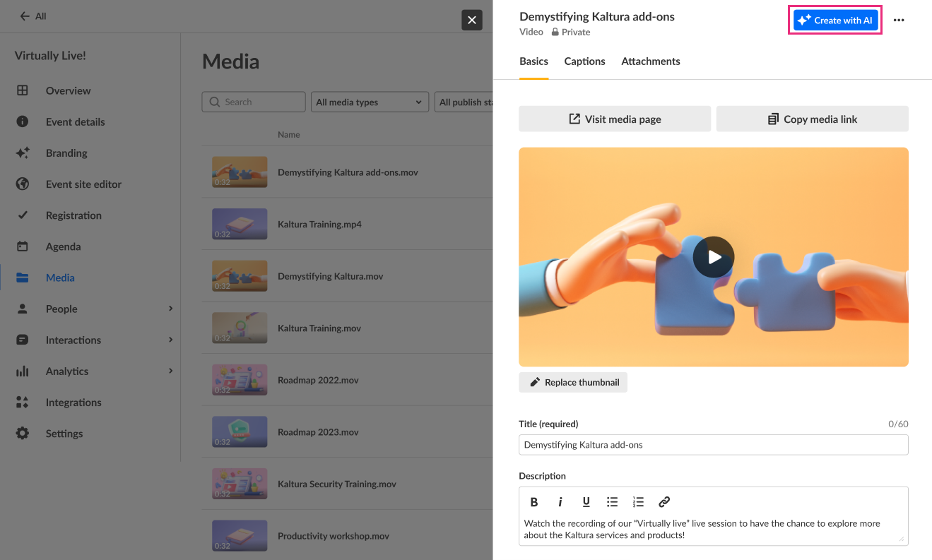This screenshot has width=932, height=560.
Task: Open the Kaltura Security Training.mov thumbnail
Action: pyautogui.click(x=240, y=484)
